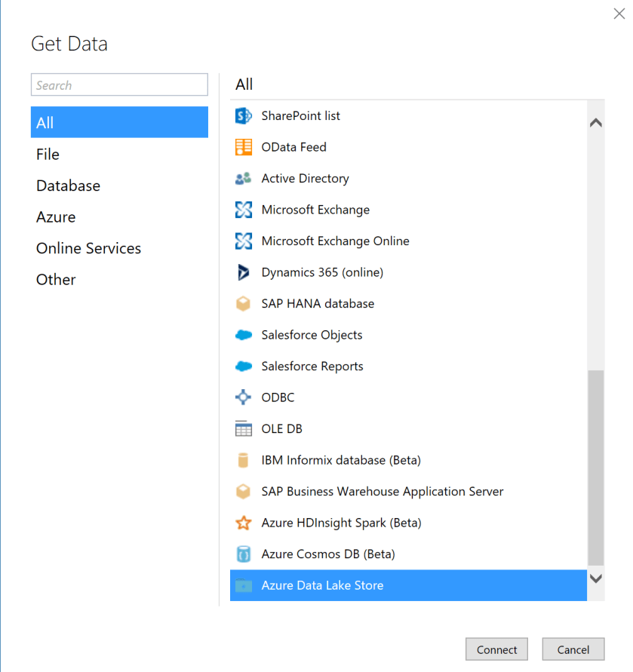Switch to the Database category
The height and width of the screenshot is (672, 633).
[x=68, y=186]
